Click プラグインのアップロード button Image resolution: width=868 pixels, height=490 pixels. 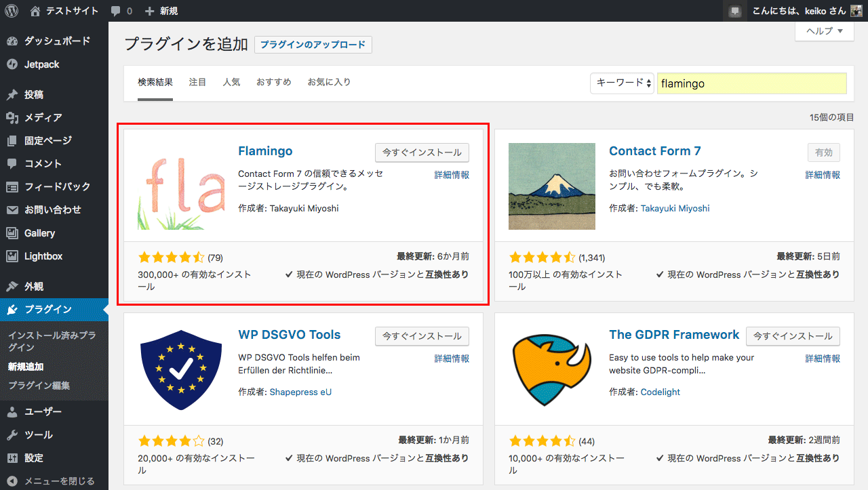pyautogui.click(x=313, y=45)
